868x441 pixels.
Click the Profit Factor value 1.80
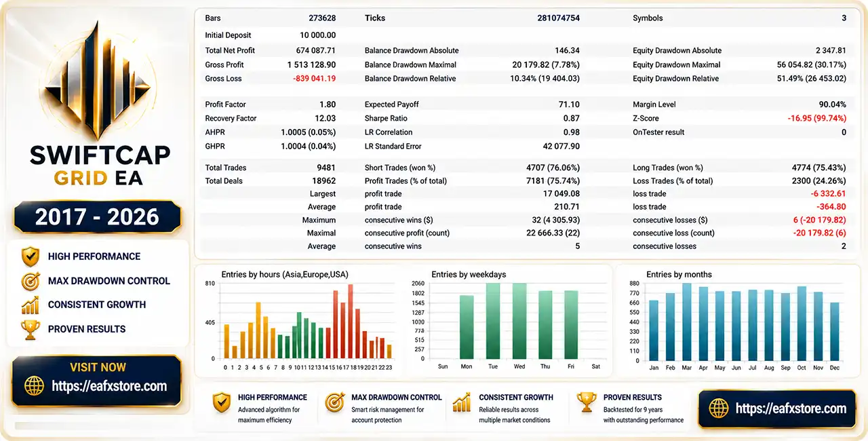click(x=328, y=104)
